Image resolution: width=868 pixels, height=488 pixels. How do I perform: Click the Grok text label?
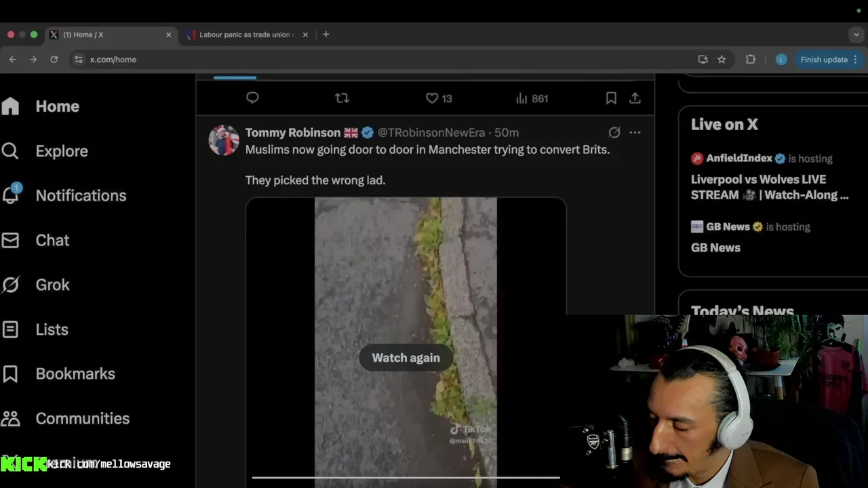(52, 285)
